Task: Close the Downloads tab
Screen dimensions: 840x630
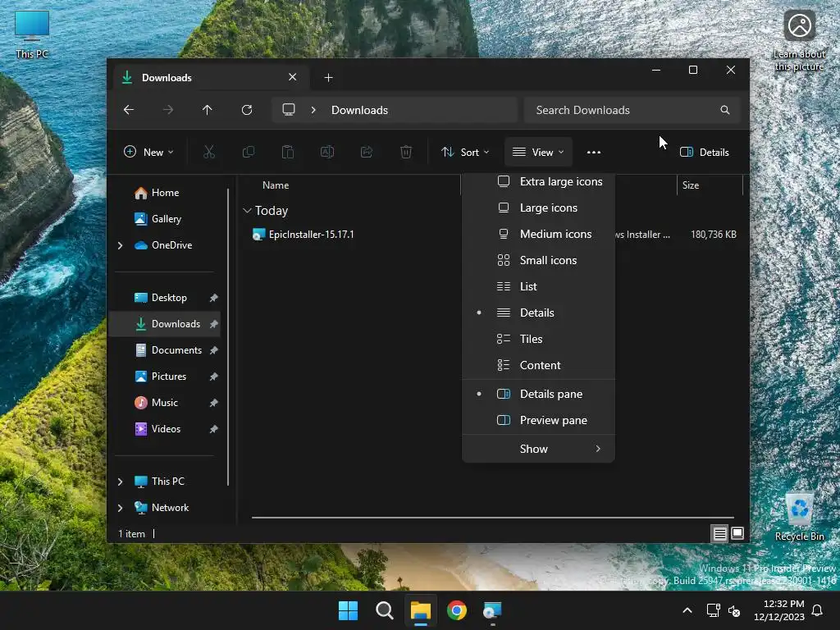Action: click(x=293, y=77)
